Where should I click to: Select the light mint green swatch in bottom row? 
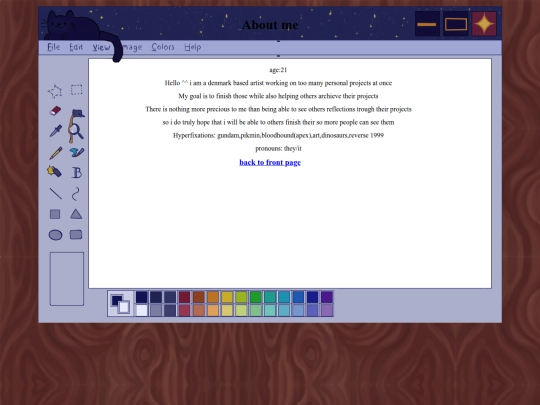pyautogui.click(x=256, y=310)
